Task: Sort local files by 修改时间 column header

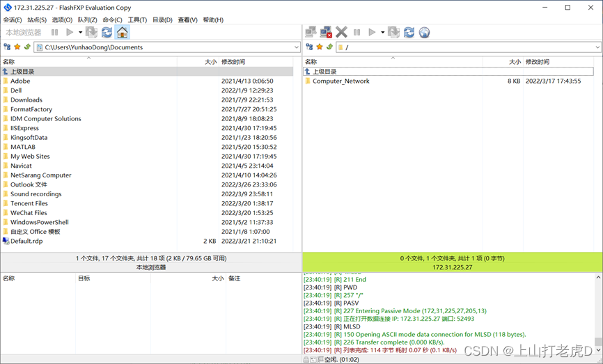Action: click(233, 62)
